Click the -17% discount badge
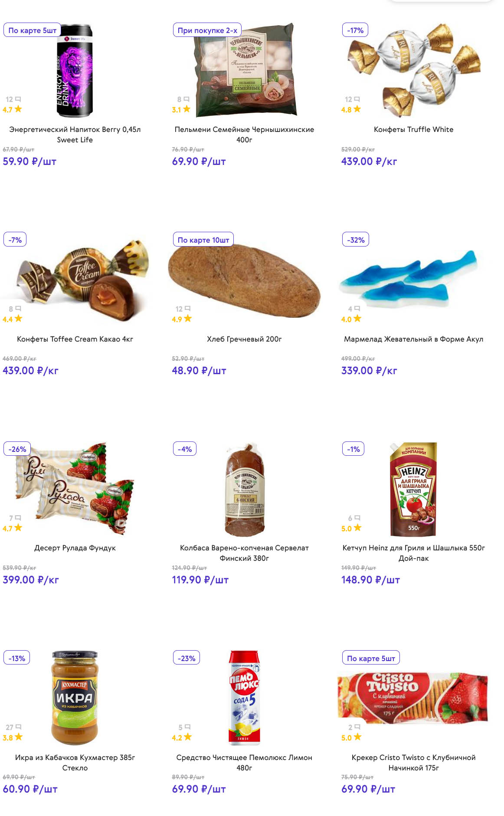Viewport: 504px width, 816px height. [355, 30]
